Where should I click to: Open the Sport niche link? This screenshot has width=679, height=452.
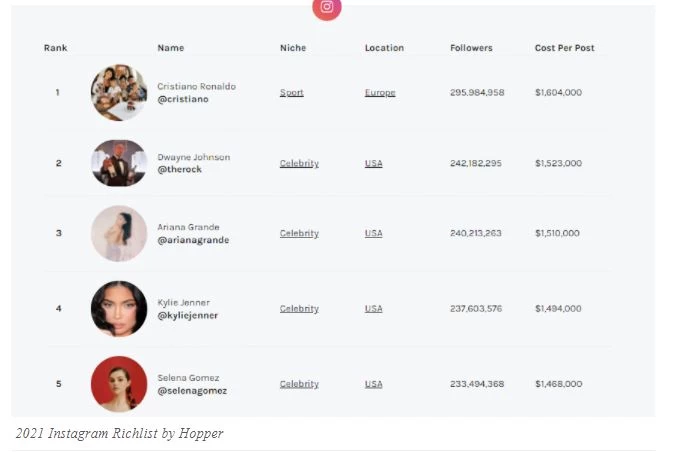[x=291, y=93]
